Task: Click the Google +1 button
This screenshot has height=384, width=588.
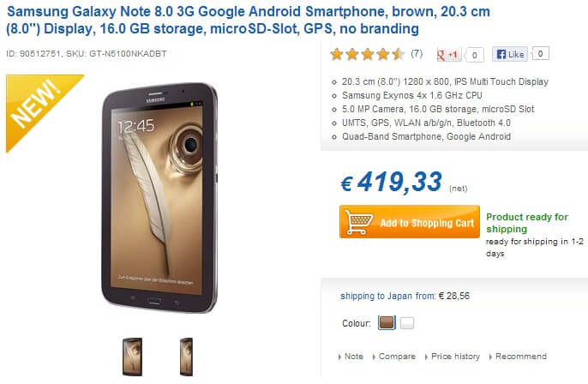Action: point(449,55)
